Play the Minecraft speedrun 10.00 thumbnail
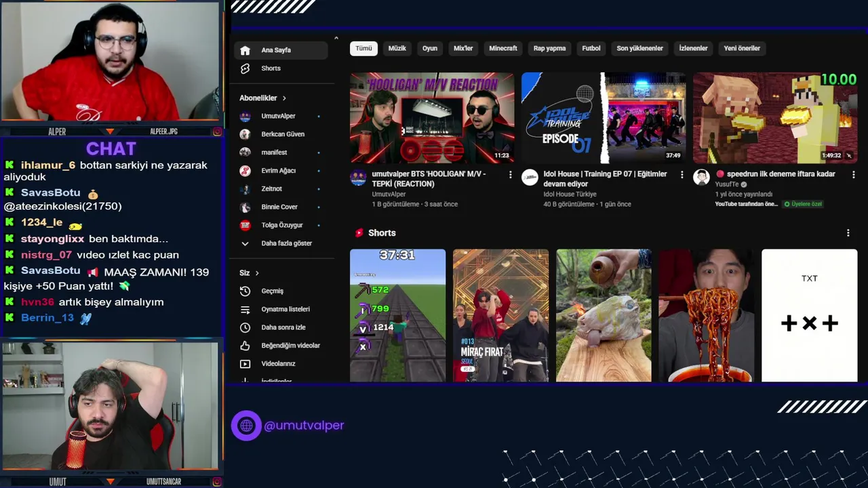Image resolution: width=868 pixels, height=488 pixels. 775,118
